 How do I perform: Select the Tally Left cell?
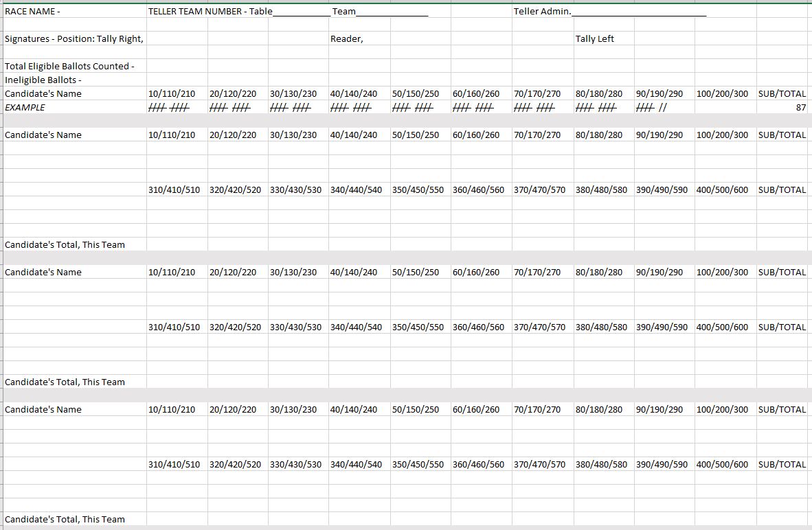pyautogui.click(x=595, y=39)
